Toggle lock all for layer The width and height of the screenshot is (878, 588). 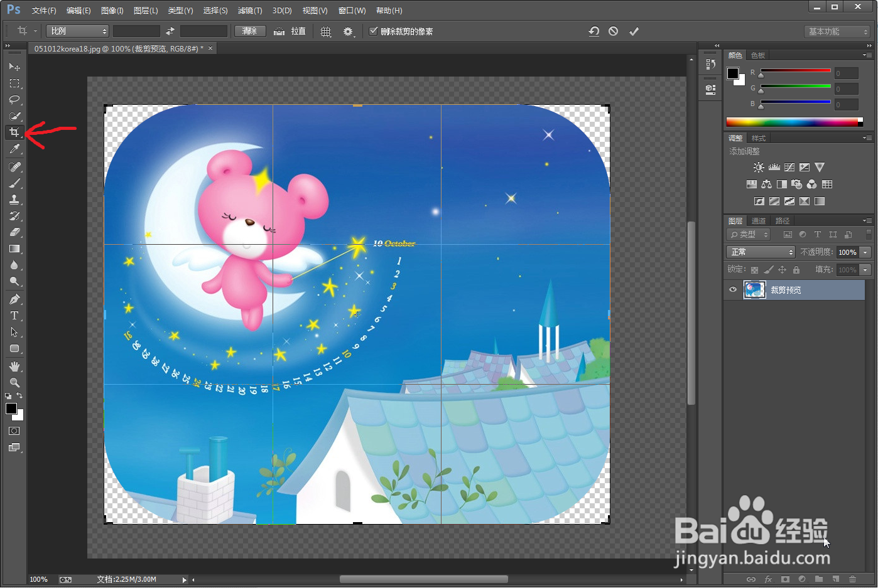click(796, 270)
